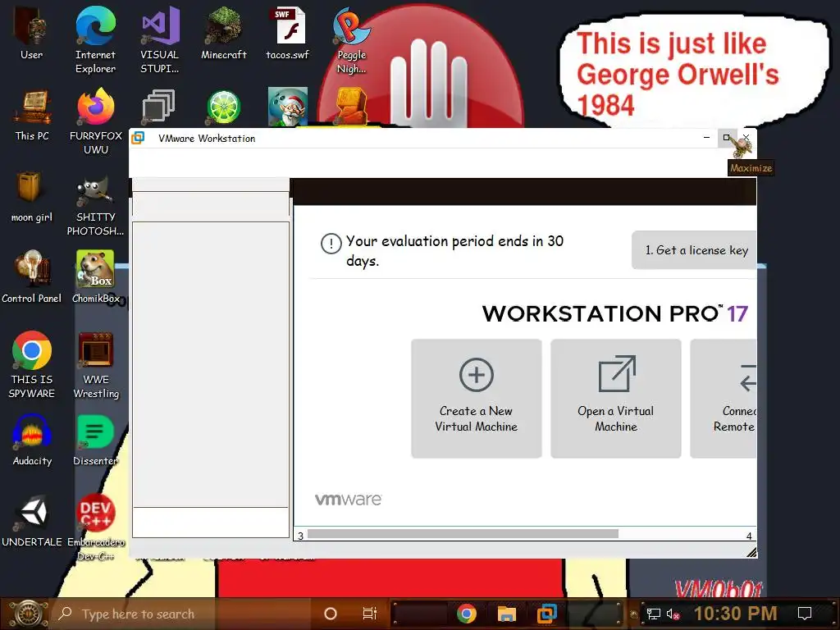Click the Connect to a Remote Server tile

coord(724,398)
